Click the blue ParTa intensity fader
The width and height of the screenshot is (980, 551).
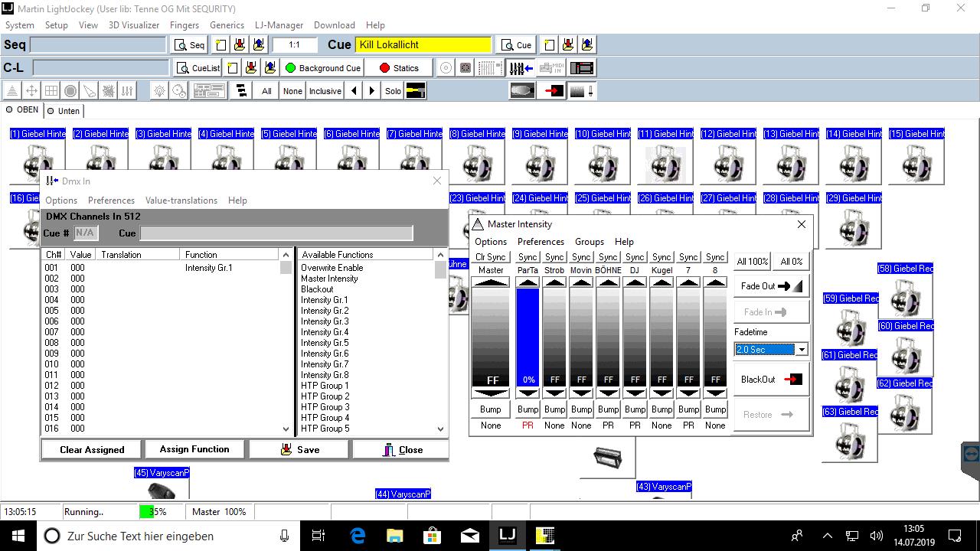click(528, 337)
